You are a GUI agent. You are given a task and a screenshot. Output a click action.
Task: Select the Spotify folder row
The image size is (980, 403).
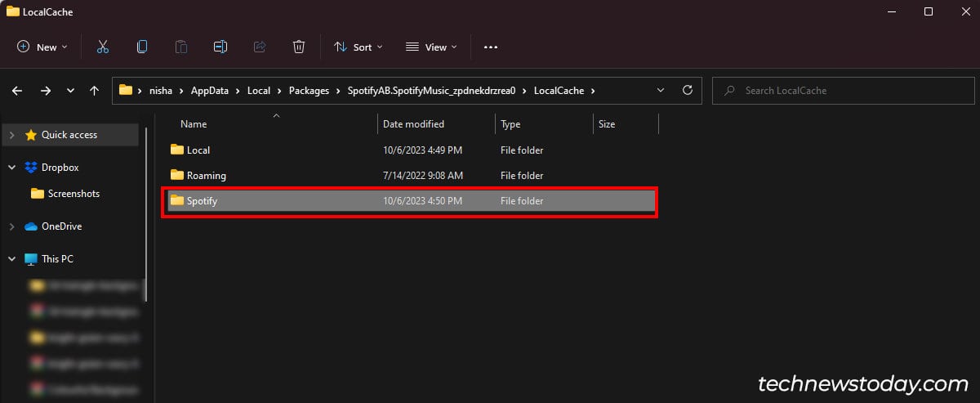tap(412, 201)
